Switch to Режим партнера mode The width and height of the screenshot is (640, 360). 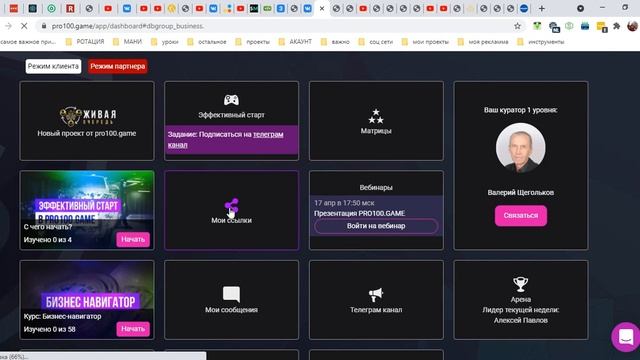tap(118, 66)
